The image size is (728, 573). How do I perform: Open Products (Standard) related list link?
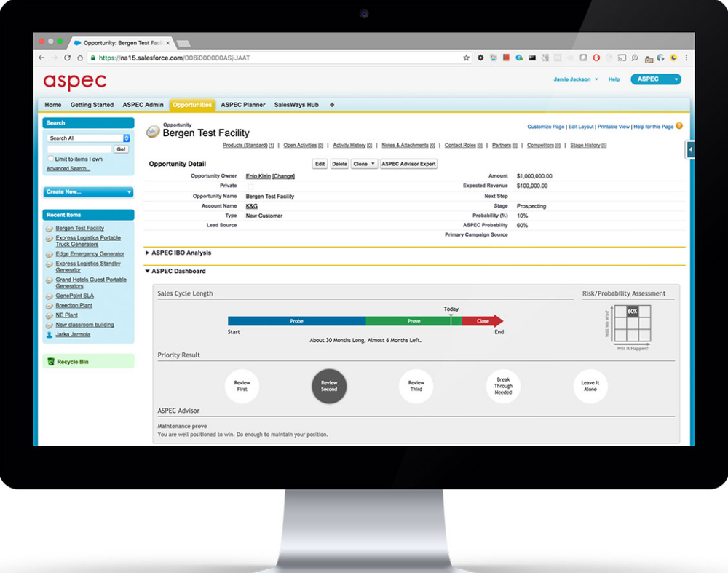tap(248, 146)
